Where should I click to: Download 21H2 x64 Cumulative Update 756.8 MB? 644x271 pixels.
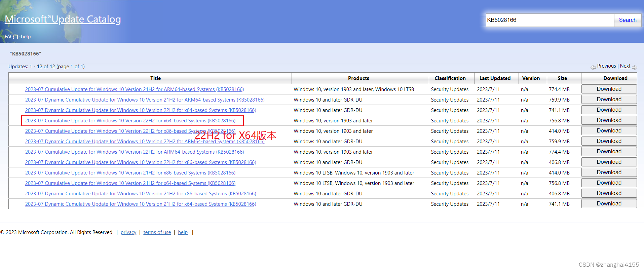tap(609, 183)
